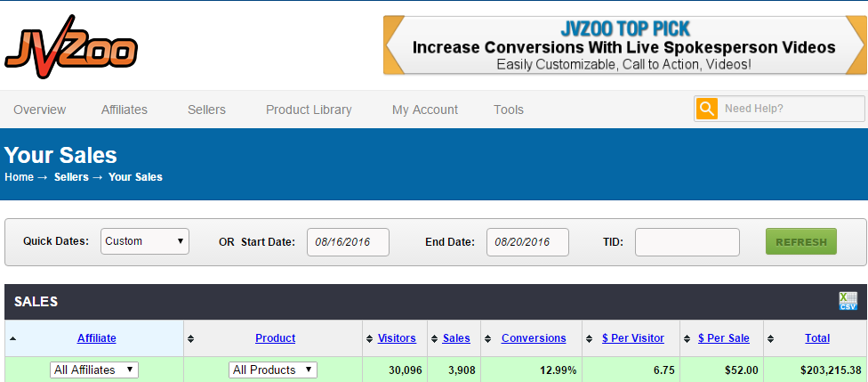Click the 6.75 per visitor value
Viewport: 868px width, 382px height.
coord(664,370)
